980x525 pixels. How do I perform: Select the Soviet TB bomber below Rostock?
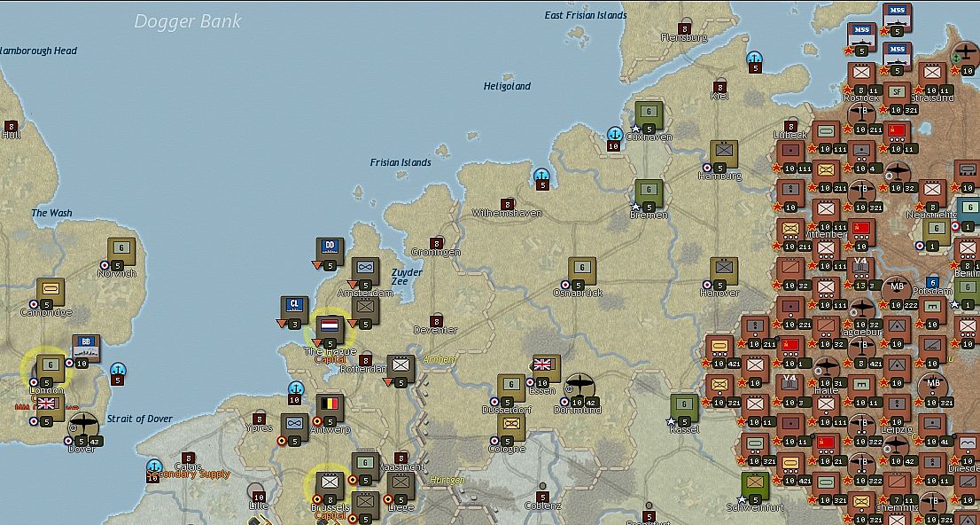(x=862, y=115)
